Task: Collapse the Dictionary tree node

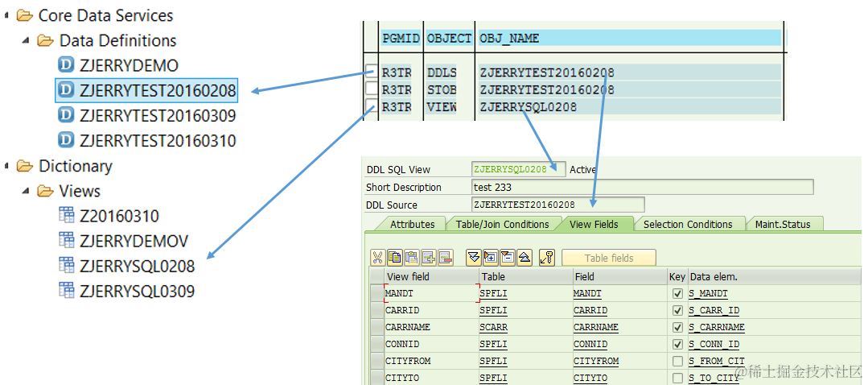Action: 6,166
